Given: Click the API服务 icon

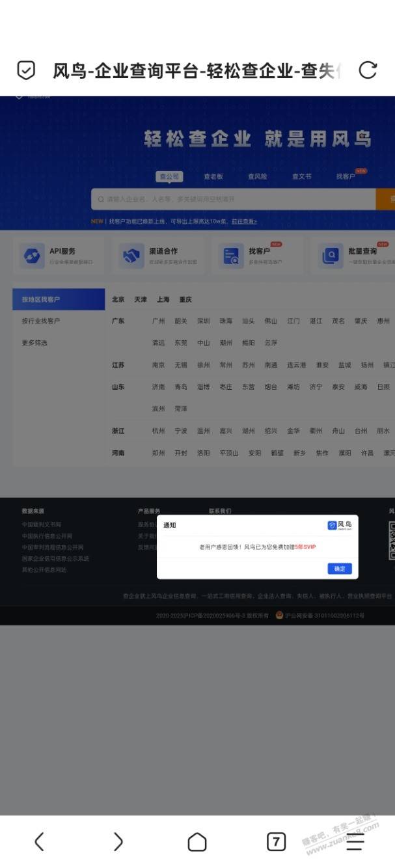Looking at the screenshot, I should tap(32, 256).
